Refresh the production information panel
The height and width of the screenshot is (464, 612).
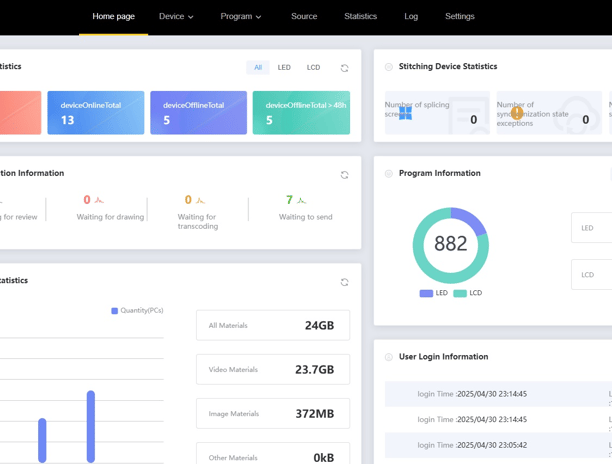click(344, 175)
